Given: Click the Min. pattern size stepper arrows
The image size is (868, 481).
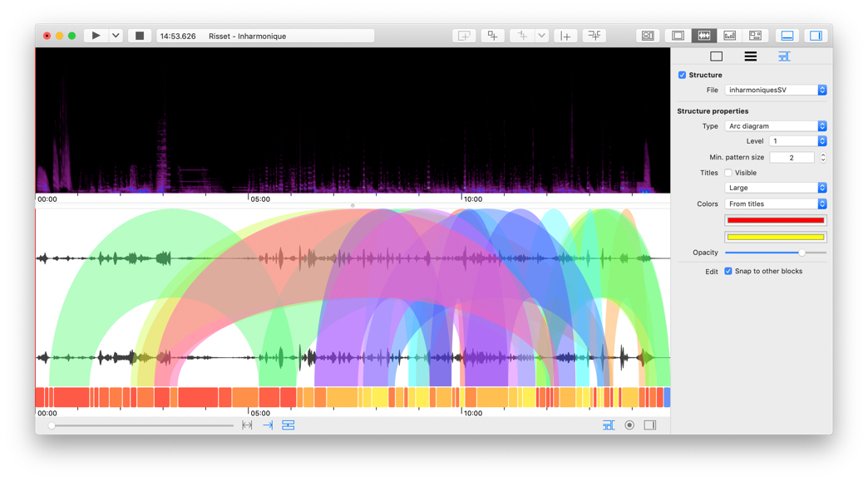Looking at the screenshot, I should 822,158.
